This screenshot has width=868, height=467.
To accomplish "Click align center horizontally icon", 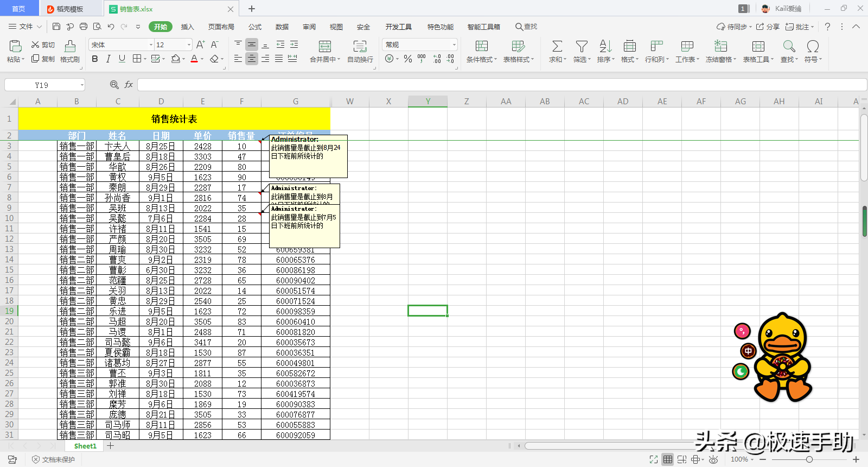I will [252, 59].
